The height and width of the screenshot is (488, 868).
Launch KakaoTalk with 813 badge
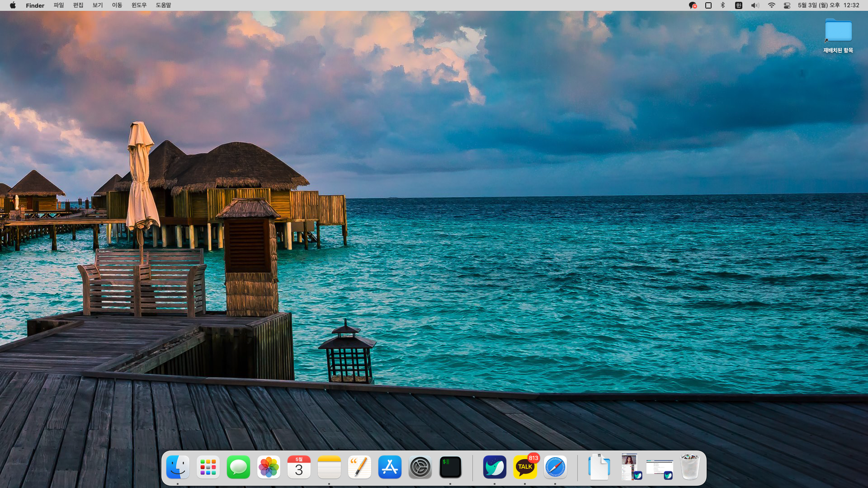tap(525, 467)
